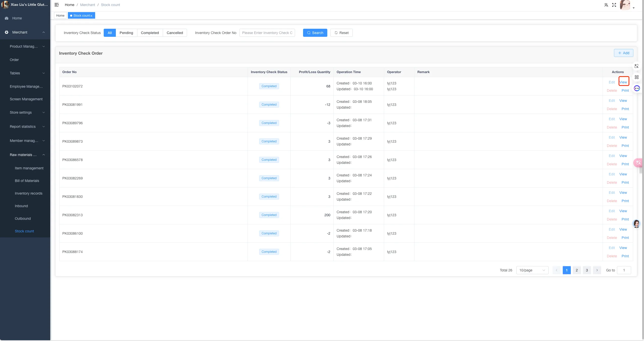Screen dimensions: 644x341
Task: View order PK03086578
Action: click(x=623, y=156)
